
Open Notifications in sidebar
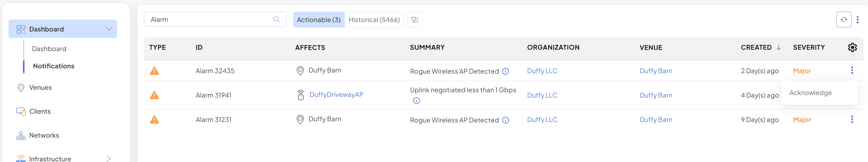click(x=54, y=66)
